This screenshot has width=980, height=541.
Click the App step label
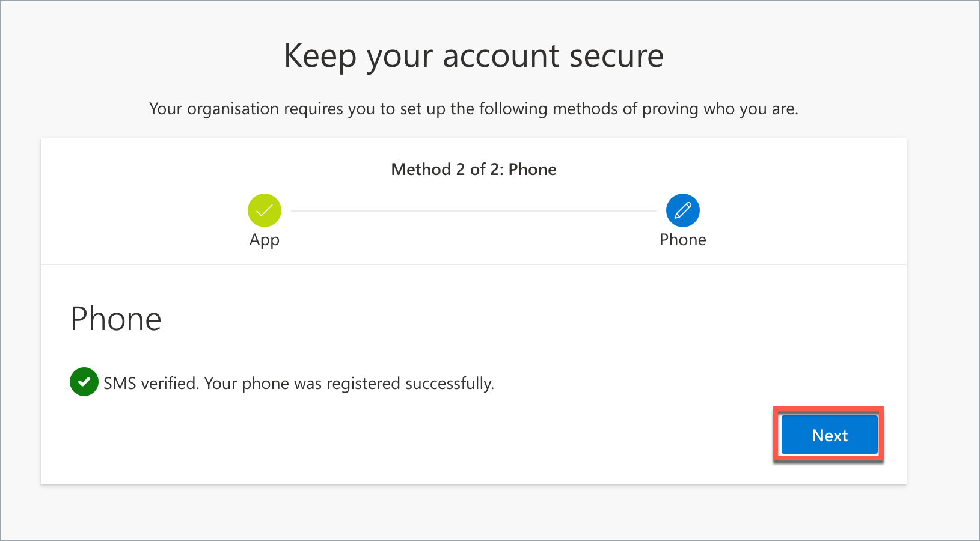click(x=264, y=239)
